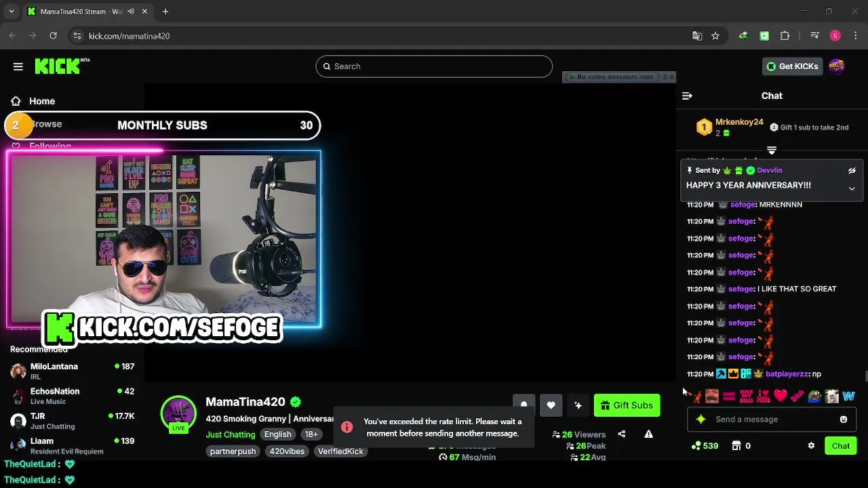Image resolution: width=868 pixels, height=488 pixels.
Task: Click the Get KICKs button
Action: point(792,66)
